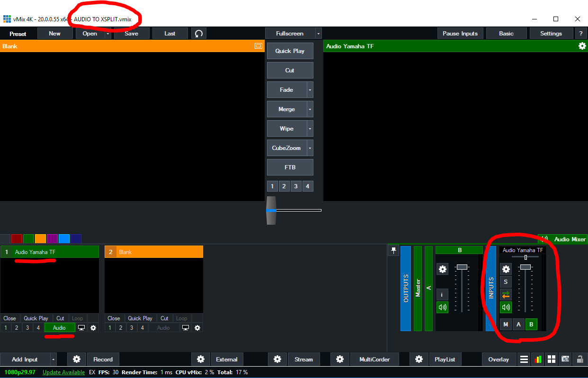Viewport: 588px width, 378px height.
Task: Click monitor icon on input 2 Blank
Action: 186,327
